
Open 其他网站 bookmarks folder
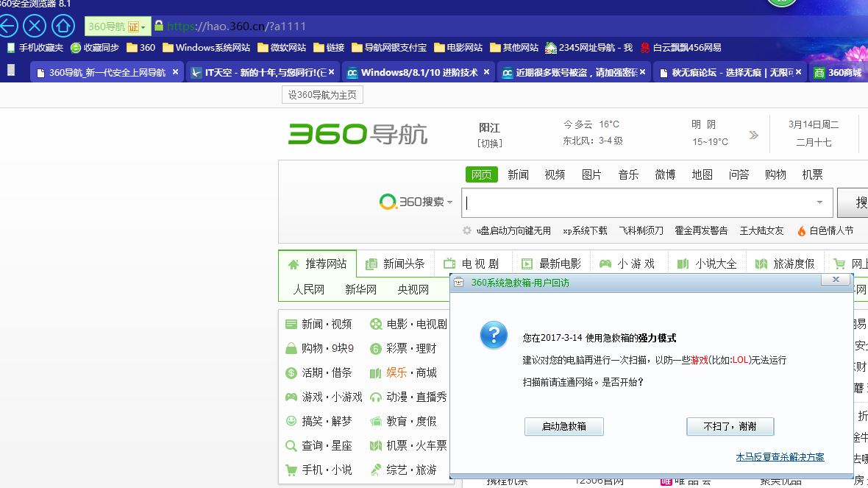coord(514,48)
